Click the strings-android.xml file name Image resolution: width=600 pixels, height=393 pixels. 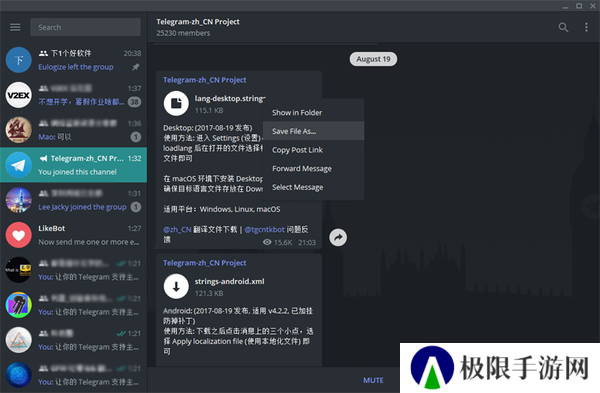tap(229, 281)
